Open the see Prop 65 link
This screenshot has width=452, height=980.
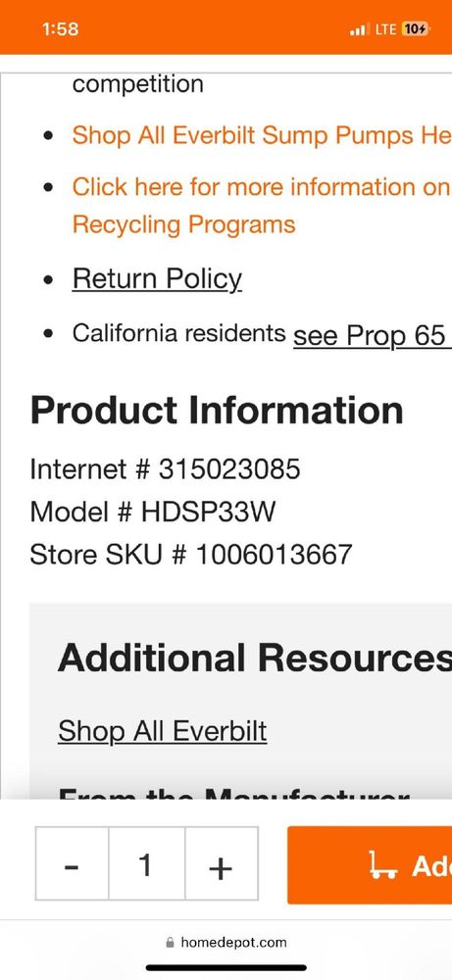373,335
